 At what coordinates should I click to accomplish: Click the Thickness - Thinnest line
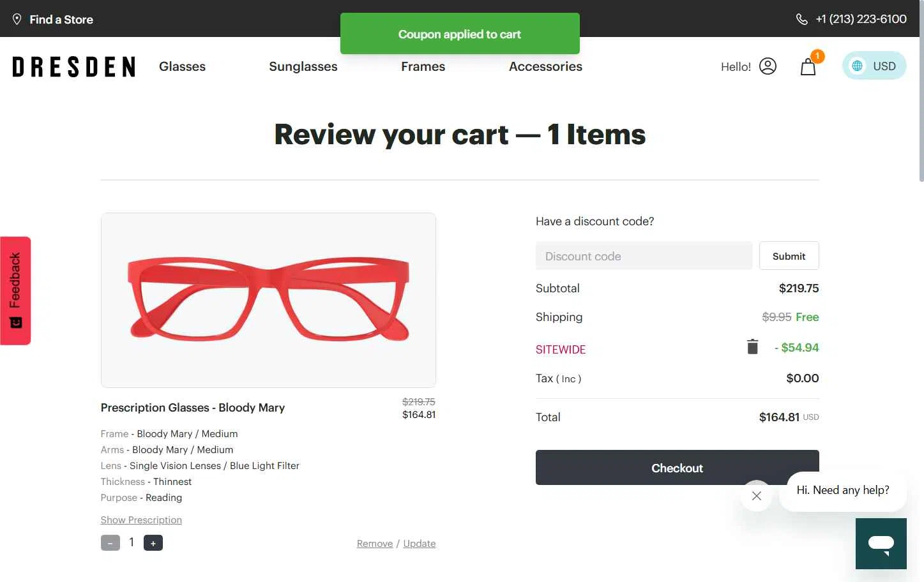pos(146,482)
